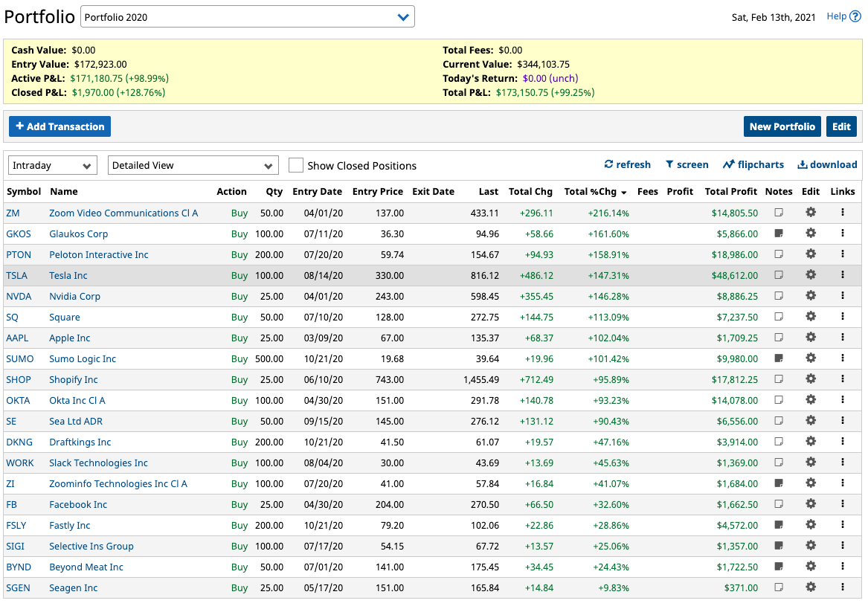Edit the TSLA transaction gear icon

[x=811, y=275]
